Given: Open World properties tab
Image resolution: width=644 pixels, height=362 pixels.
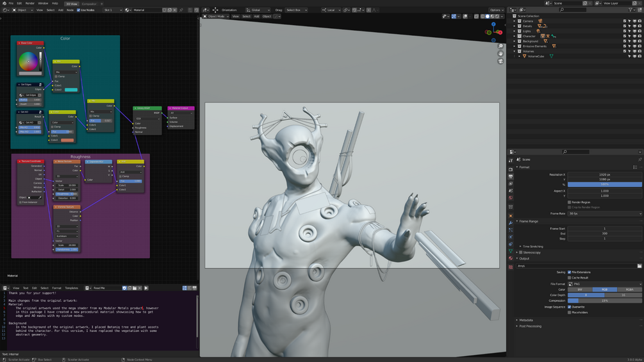Looking at the screenshot, I should (x=511, y=197).
